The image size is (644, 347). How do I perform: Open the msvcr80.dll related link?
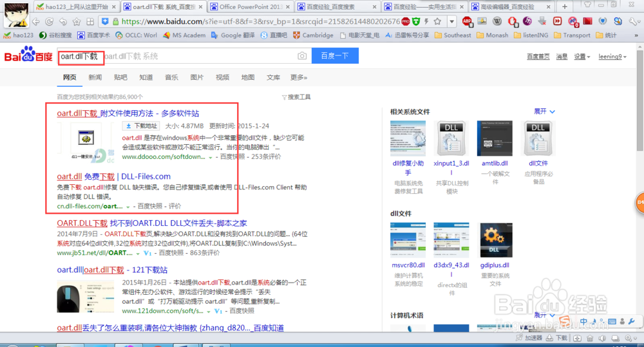(408, 265)
